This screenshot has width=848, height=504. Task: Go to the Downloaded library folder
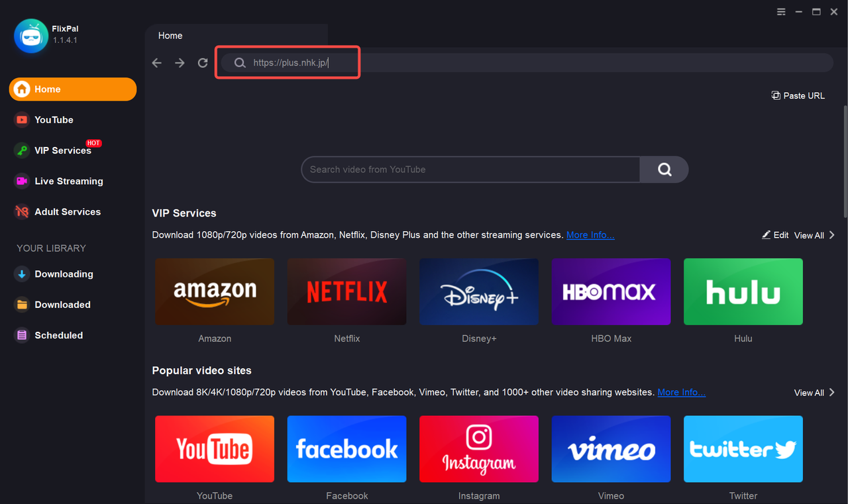point(62,305)
